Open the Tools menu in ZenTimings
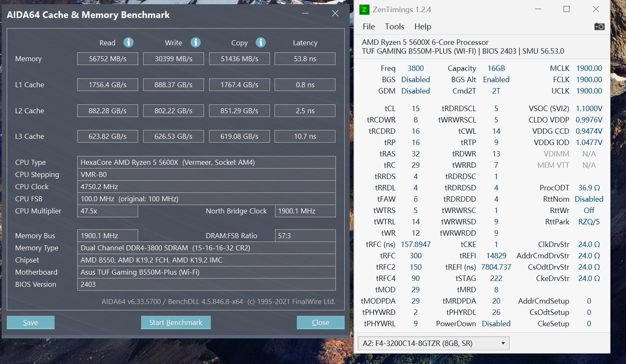Viewport: 626px width, 364px height. click(394, 26)
